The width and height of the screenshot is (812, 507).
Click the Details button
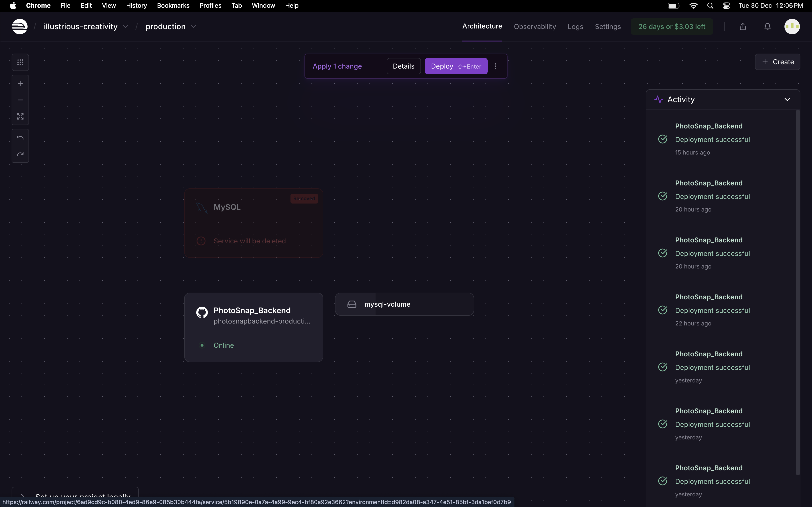(x=403, y=66)
